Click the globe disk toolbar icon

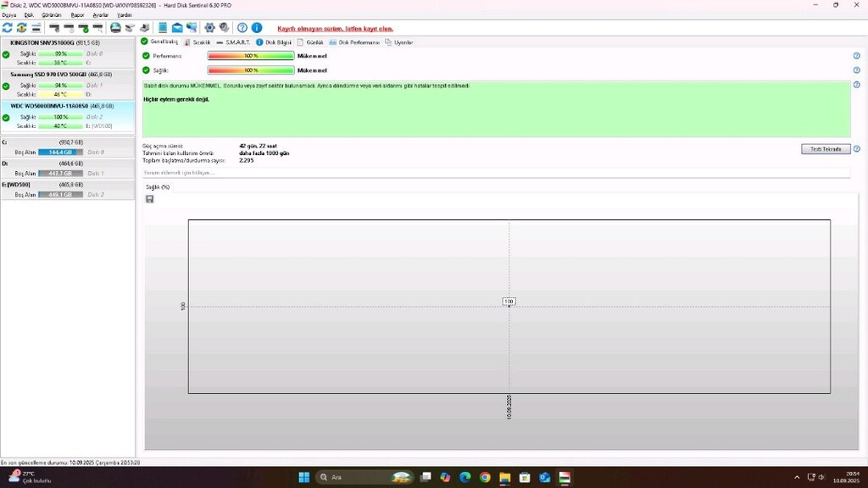[x=115, y=28]
